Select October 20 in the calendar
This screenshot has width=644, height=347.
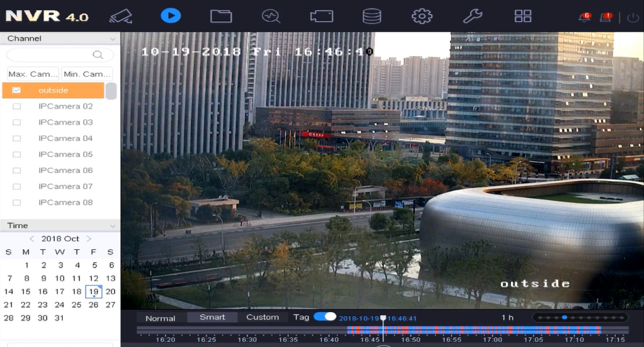(x=110, y=291)
